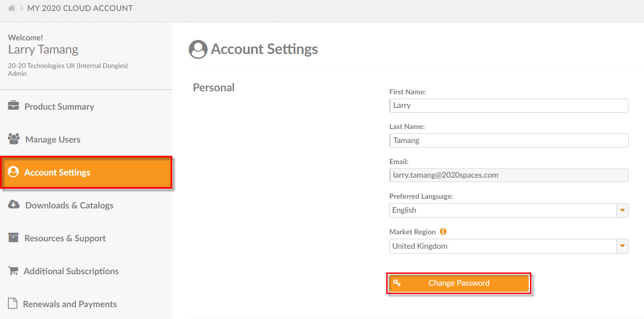The image size is (644, 319).
Task: Click the Resources archive box icon
Action: [14, 238]
